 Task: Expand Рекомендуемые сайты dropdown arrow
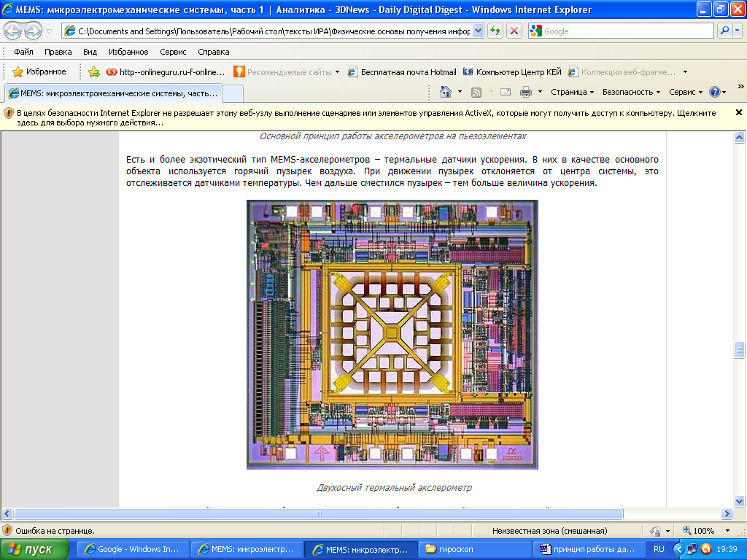pos(337,72)
